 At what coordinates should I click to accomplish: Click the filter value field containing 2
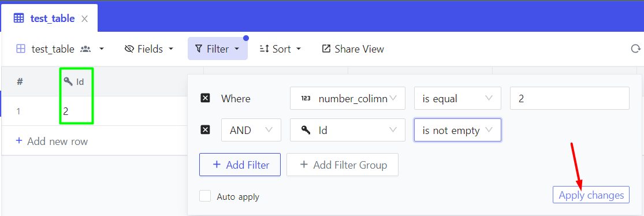(569, 98)
